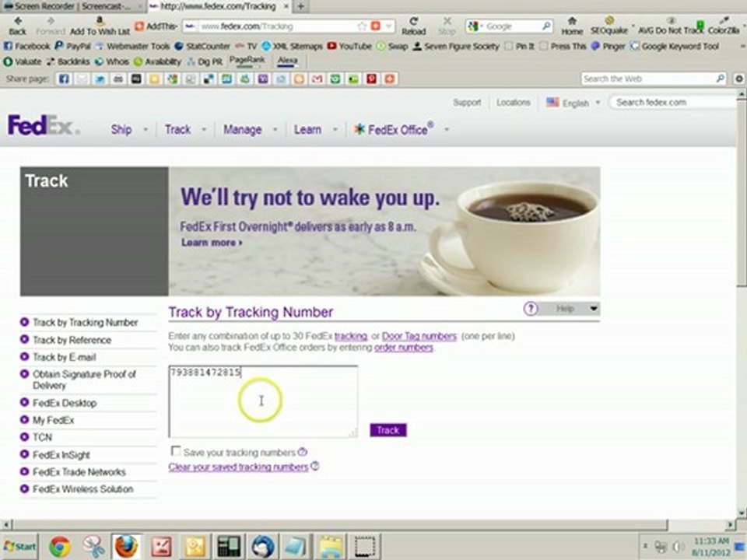
Task: Expand the FedEx Office menu arrow
Action: pyautogui.click(x=447, y=130)
